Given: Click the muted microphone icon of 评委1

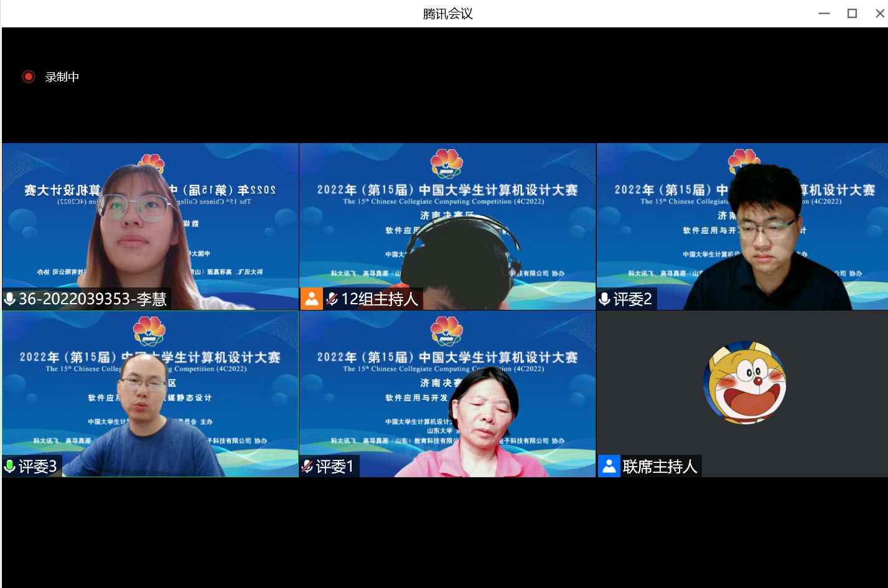Looking at the screenshot, I should (x=307, y=466).
